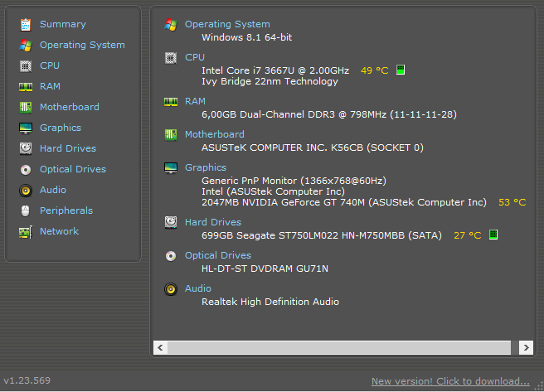Click the Operating System heading link in summary

click(227, 24)
